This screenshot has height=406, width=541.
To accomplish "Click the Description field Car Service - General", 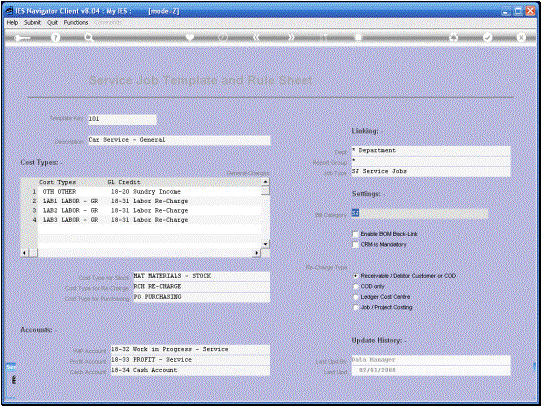I will pyautogui.click(x=179, y=140).
